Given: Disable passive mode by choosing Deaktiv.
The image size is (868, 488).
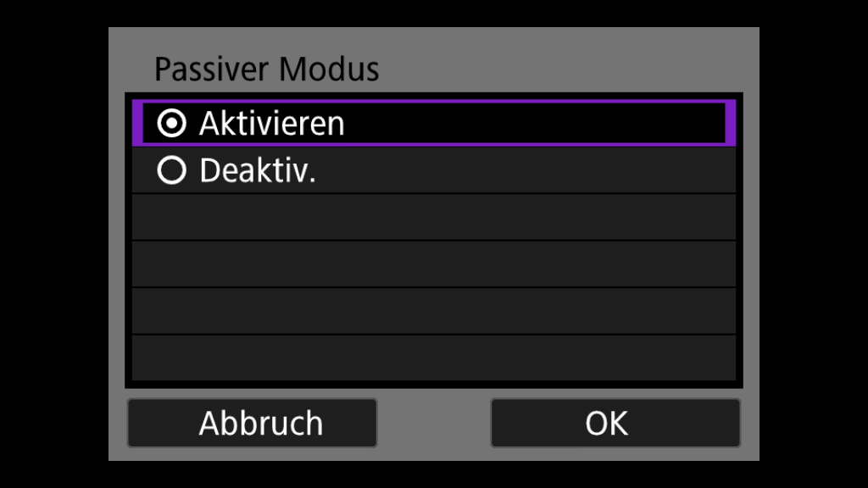Looking at the screenshot, I should [434, 170].
